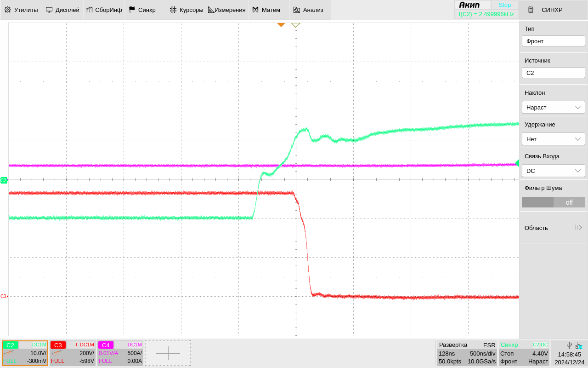Viewport: 588px width, 368px height.
Task: Open the Утилиты menu
Action: point(21,10)
